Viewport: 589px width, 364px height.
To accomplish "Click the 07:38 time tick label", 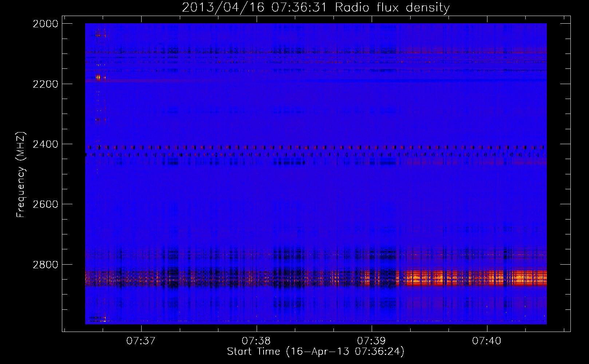I will click(256, 341).
